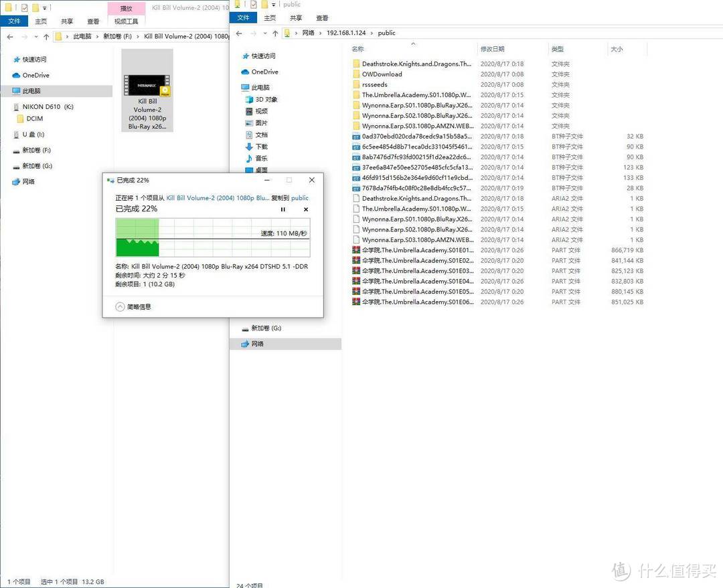
Task: Open 主页 tab in public window
Action: [x=270, y=18]
